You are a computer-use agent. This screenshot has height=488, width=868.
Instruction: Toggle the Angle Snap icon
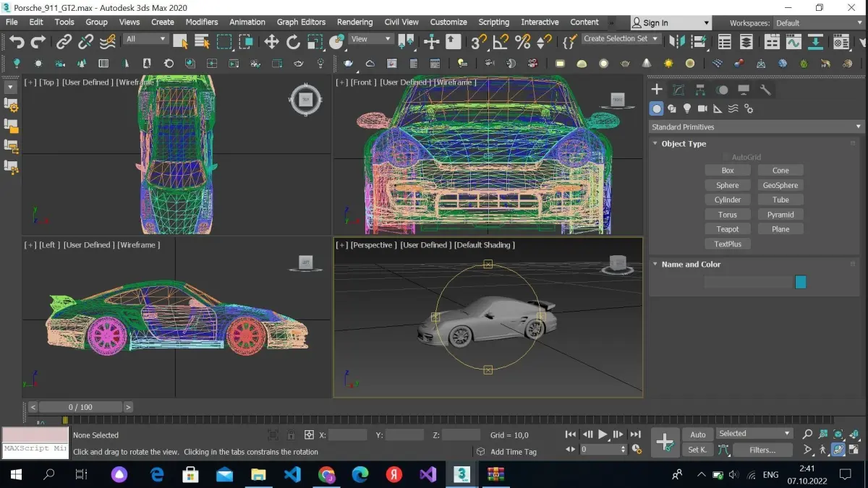pos(501,42)
